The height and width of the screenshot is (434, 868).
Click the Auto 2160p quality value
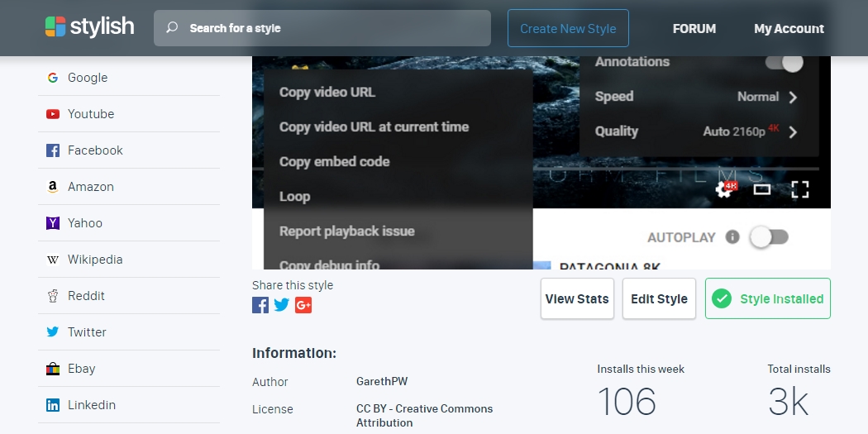(741, 131)
